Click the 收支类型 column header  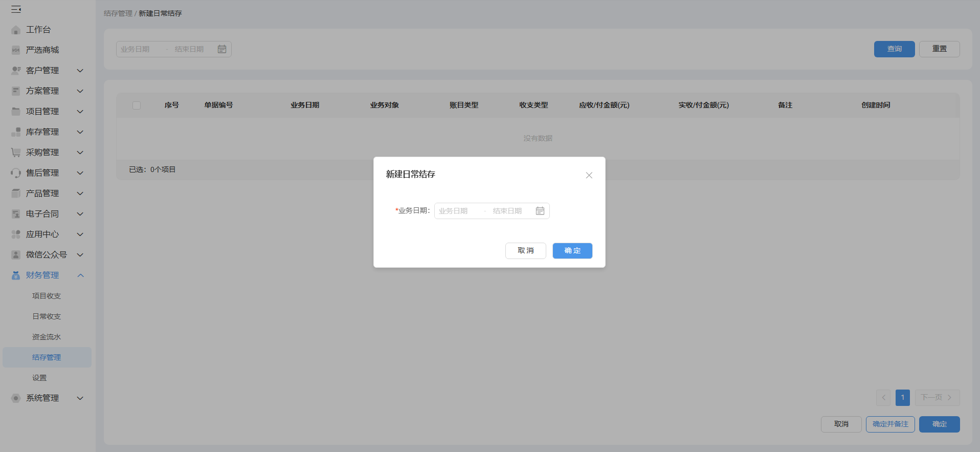pos(533,105)
